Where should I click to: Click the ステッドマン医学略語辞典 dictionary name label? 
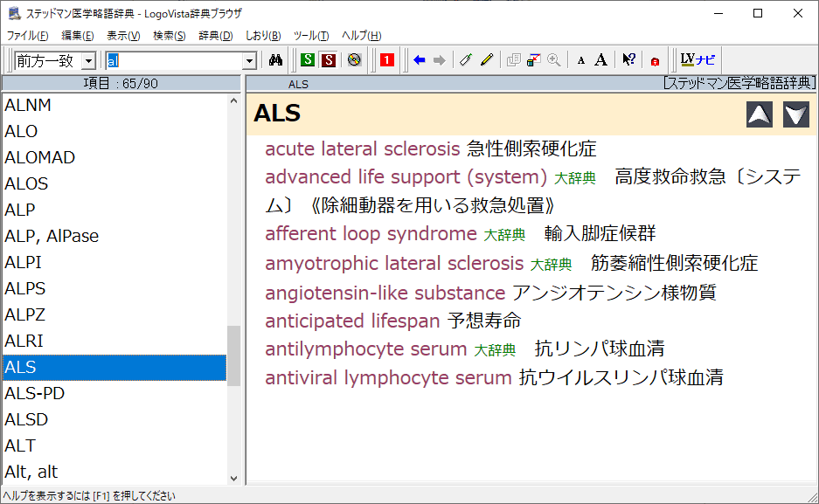(739, 84)
